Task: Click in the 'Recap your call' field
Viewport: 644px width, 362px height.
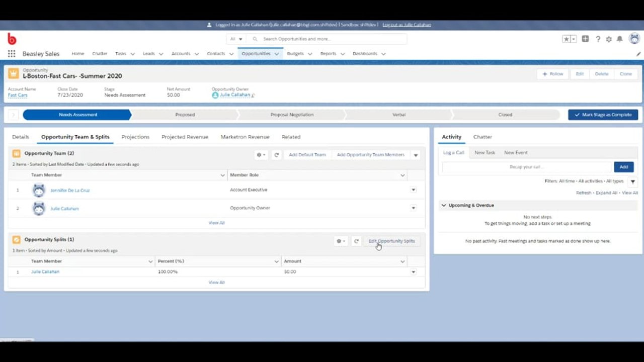Action: [527, 167]
